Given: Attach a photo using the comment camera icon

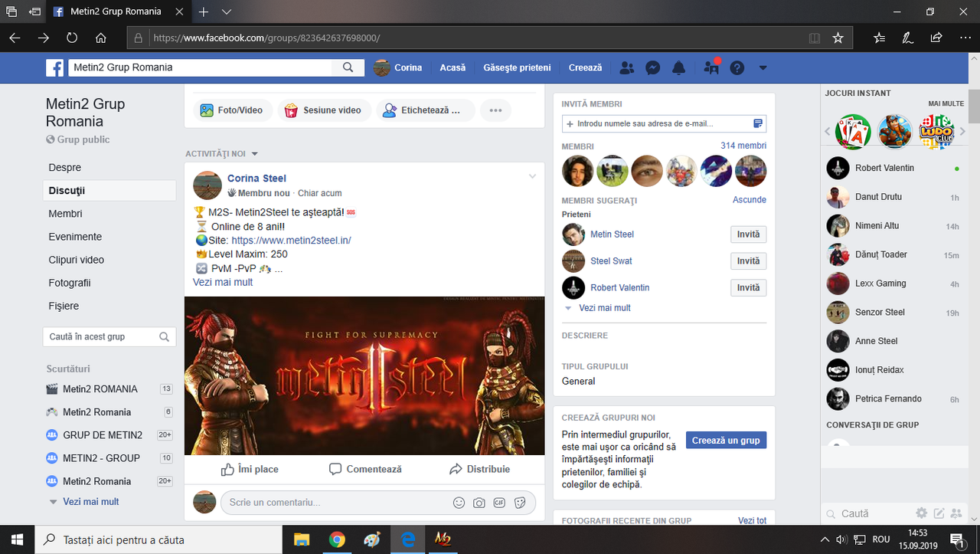Looking at the screenshot, I should [x=479, y=503].
